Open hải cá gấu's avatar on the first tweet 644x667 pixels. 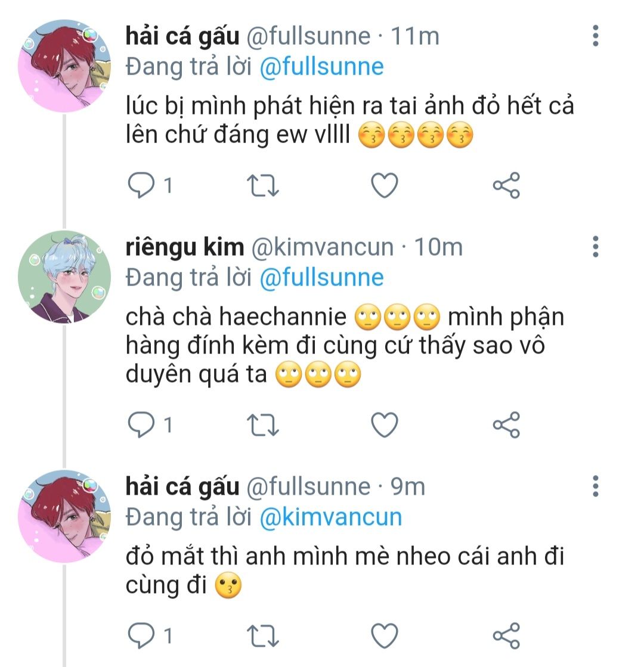[x=64, y=66]
